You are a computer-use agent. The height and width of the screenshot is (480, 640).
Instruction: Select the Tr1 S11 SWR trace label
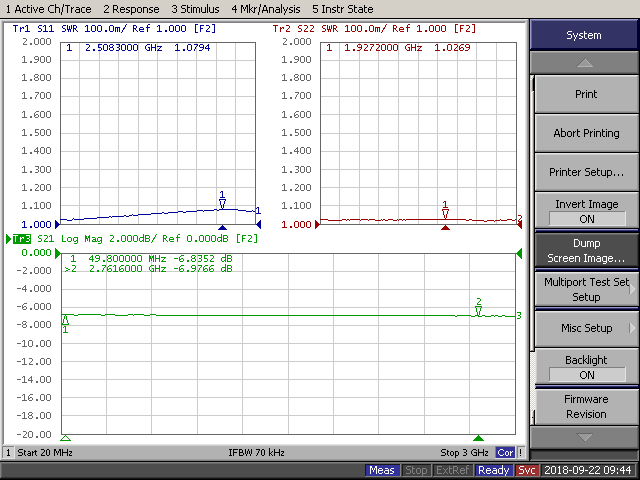[114, 29]
